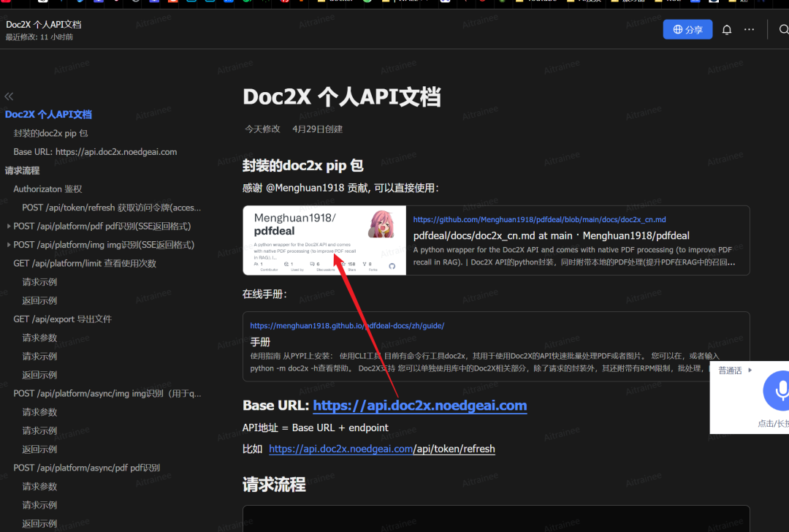Open the pdfdeal online manual link
The width and height of the screenshot is (789, 532).
(x=347, y=325)
